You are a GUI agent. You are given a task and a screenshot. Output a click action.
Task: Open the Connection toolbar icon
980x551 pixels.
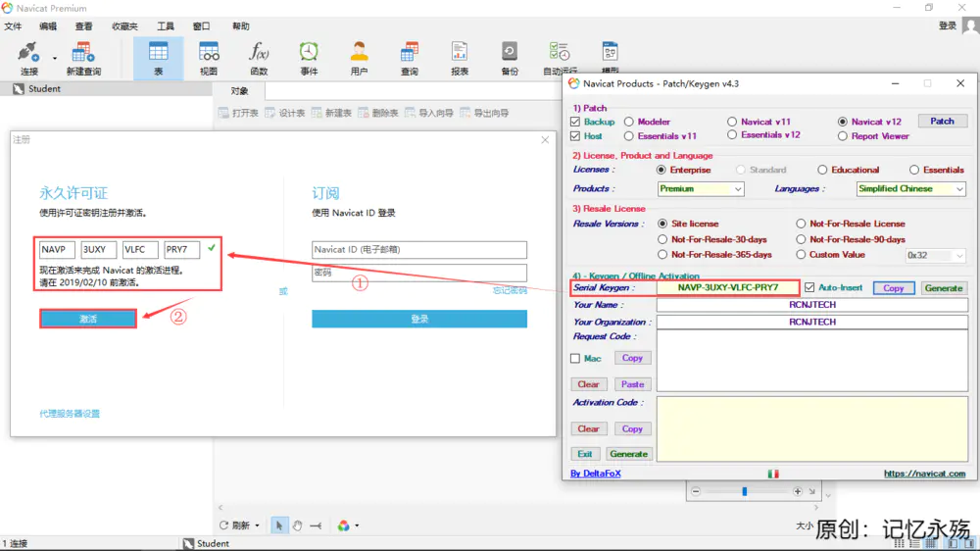point(28,58)
